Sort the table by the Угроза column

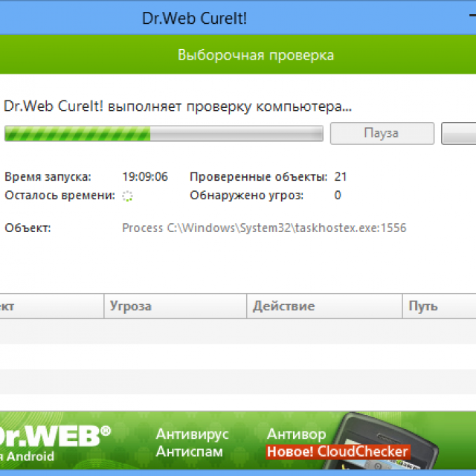(174, 306)
